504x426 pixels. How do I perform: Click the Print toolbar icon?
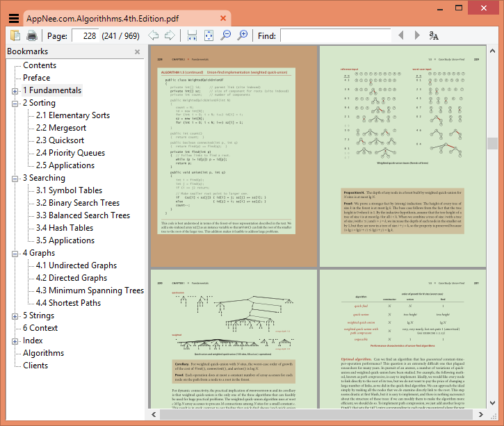pos(31,35)
